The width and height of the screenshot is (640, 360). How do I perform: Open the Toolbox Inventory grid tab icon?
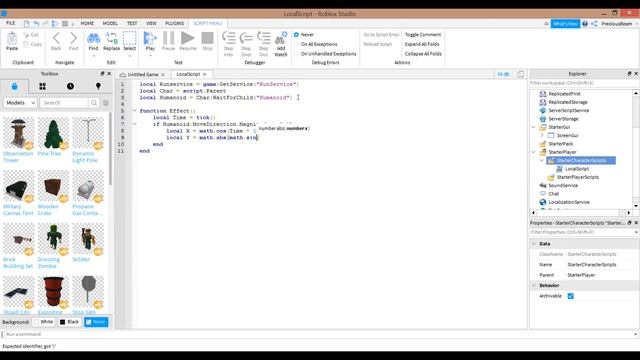(42, 87)
